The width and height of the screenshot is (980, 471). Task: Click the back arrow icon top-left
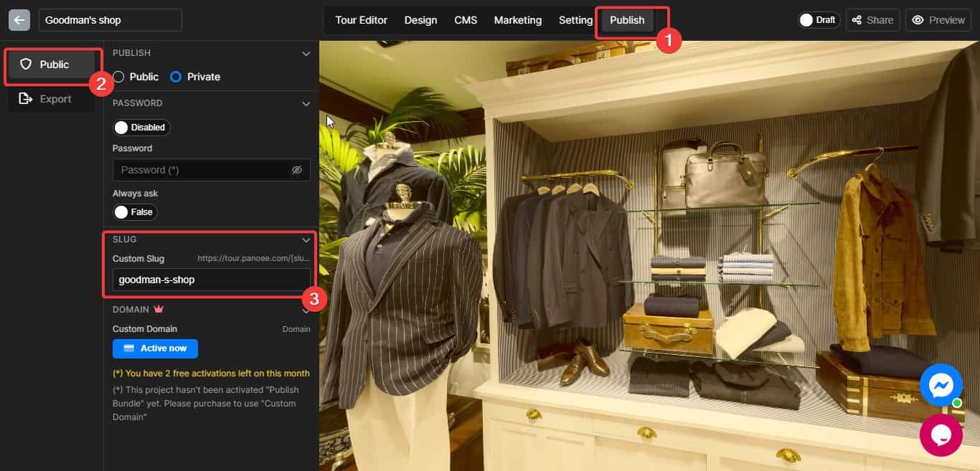click(19, 19)
